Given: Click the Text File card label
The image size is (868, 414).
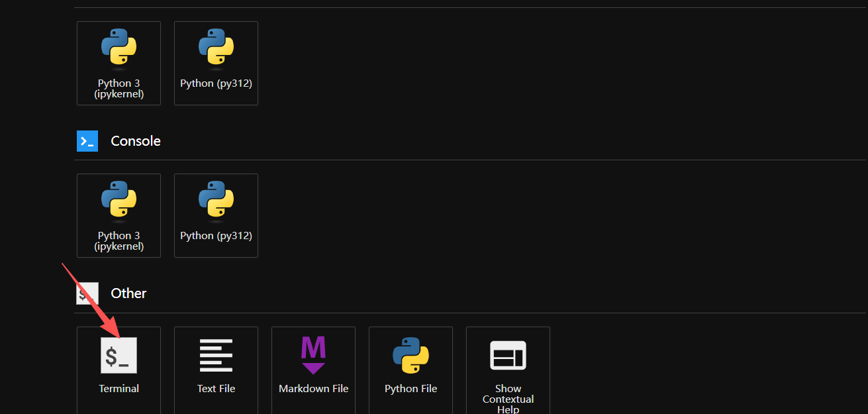Looking at the screenshot, I should [x=216, y=389].
